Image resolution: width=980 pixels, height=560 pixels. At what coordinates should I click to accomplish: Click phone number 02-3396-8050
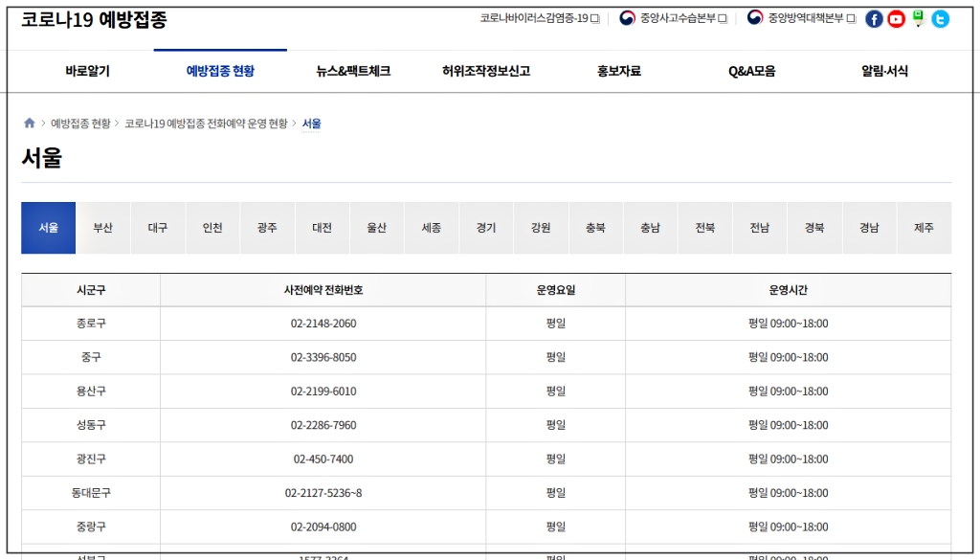(x=323, y=357)
